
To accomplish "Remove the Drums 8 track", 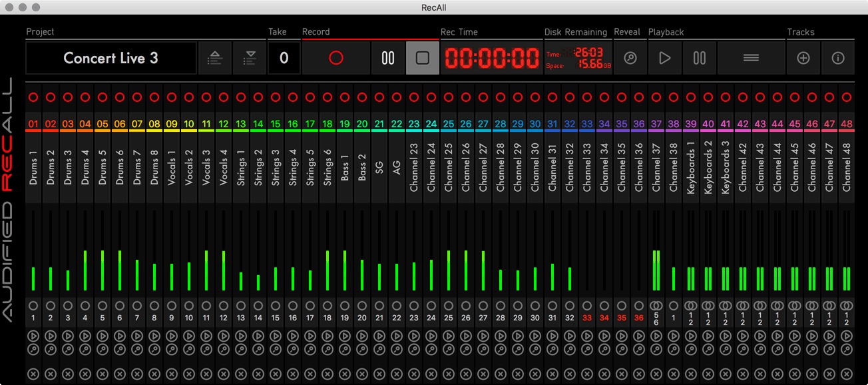I will tap(154, 373).
